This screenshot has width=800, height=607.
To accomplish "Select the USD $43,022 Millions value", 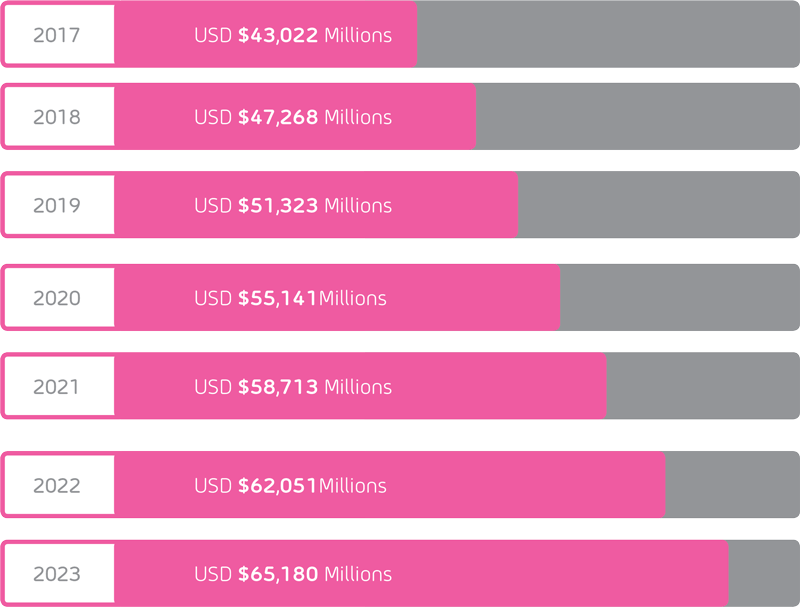I will 293,35.
